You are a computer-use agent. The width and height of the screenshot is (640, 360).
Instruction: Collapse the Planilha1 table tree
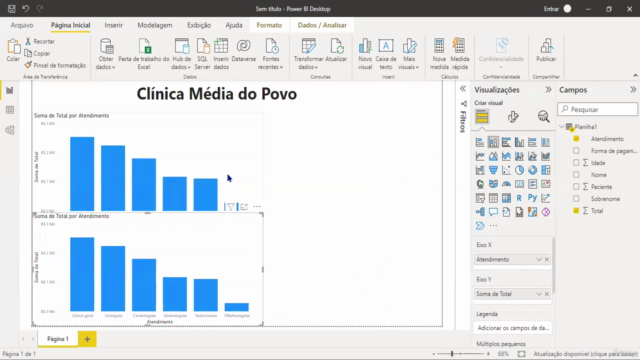(562, 127)
